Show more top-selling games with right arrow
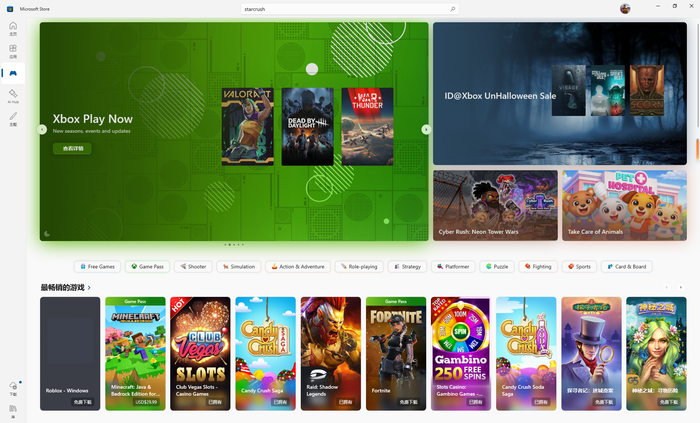The image size is (700, 423). [680, 287]
